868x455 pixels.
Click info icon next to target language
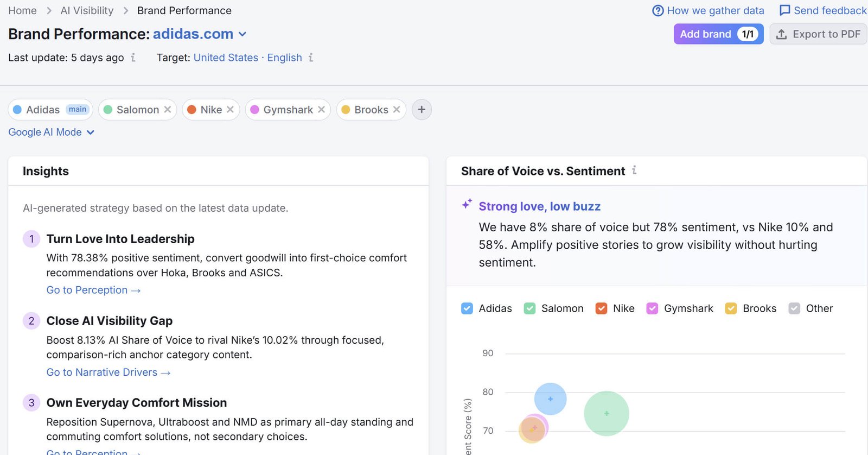[x=311, y=58]
